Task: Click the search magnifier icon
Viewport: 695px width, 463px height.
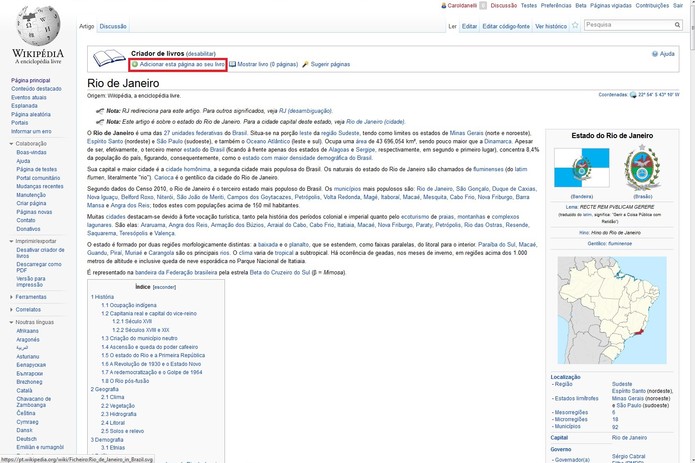Action: coord(677,25)
